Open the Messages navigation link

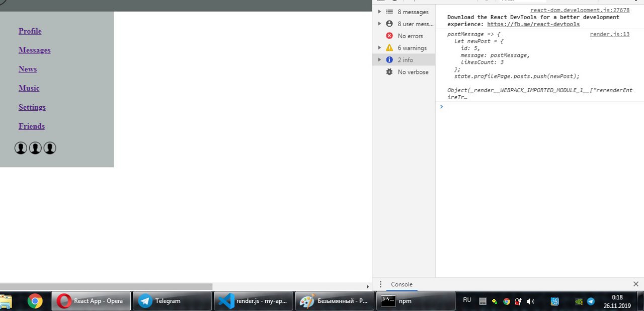[35, 50]
